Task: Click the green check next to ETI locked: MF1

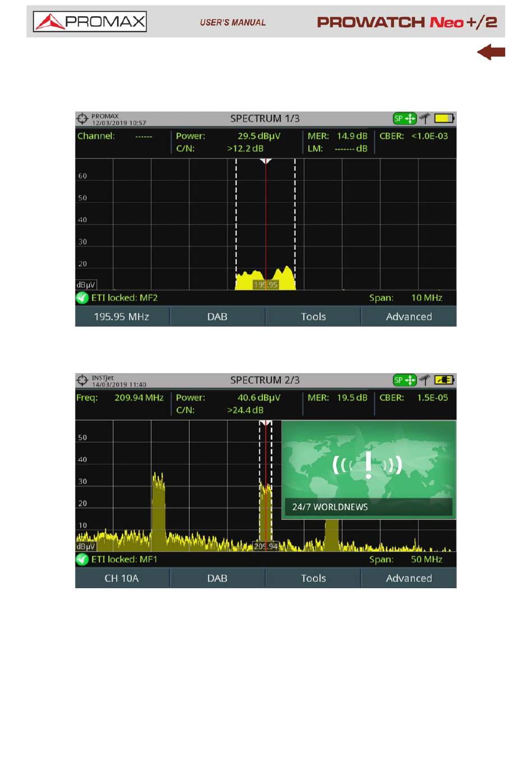Action: coord(82,560)
